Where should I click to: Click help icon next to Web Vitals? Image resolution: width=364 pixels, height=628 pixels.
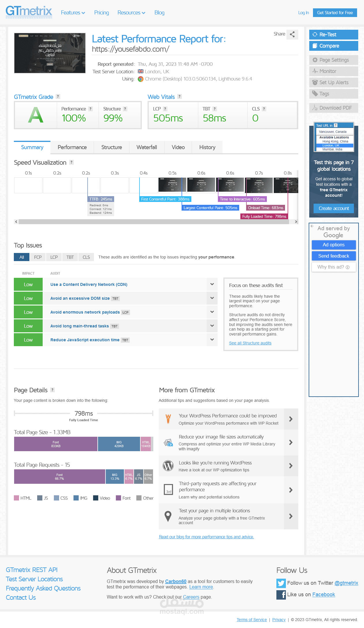pyautogui.click(x=180, y=97)
